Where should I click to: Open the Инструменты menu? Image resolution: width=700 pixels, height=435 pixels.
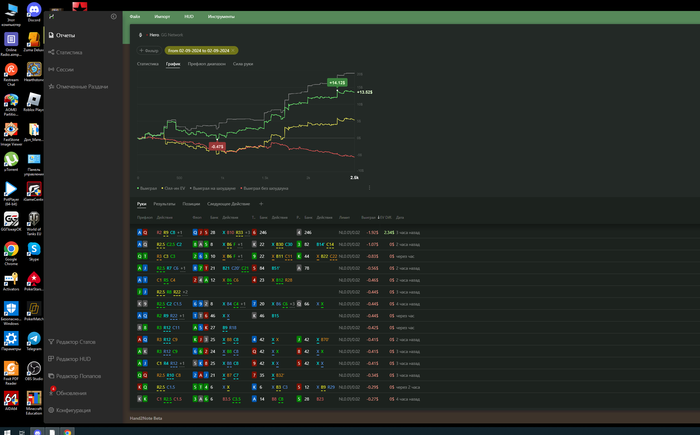(x=221, y=18)
